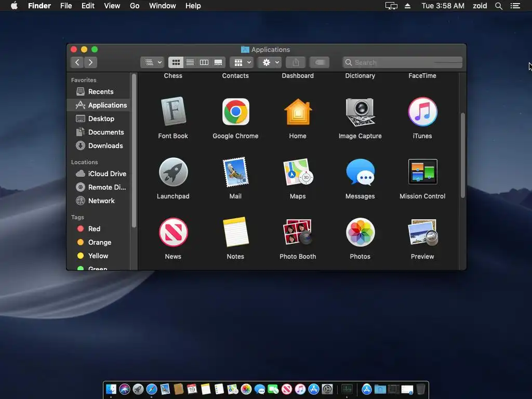
Task: Open Remote Disc in the sidebar
Action: click(x=98, y=187)
